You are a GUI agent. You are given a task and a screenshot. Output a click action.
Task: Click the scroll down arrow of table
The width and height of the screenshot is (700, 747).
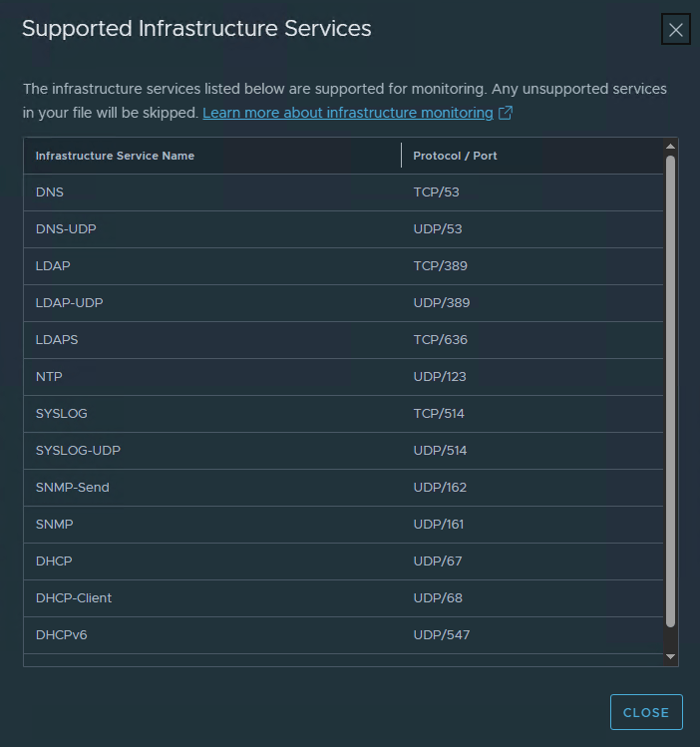pos(670,656)
